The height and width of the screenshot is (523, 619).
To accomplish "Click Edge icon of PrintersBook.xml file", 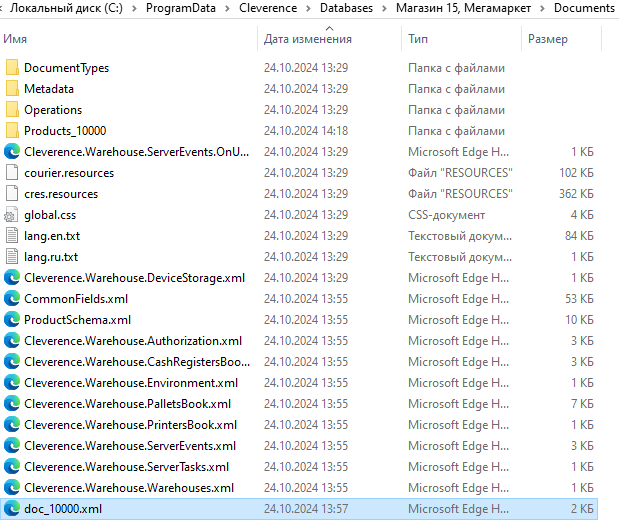I will pyautogui.click(x=12, y=424).
